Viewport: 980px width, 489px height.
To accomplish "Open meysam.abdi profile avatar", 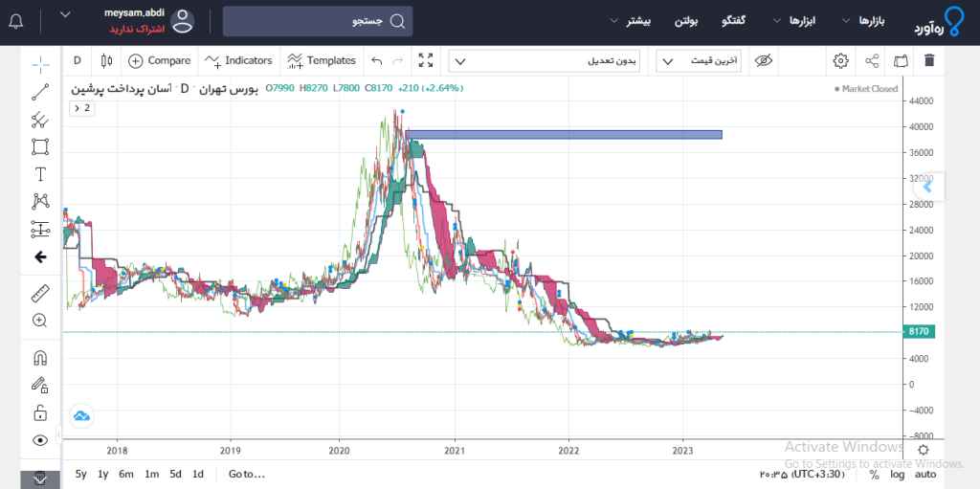I will pos(183,21).
